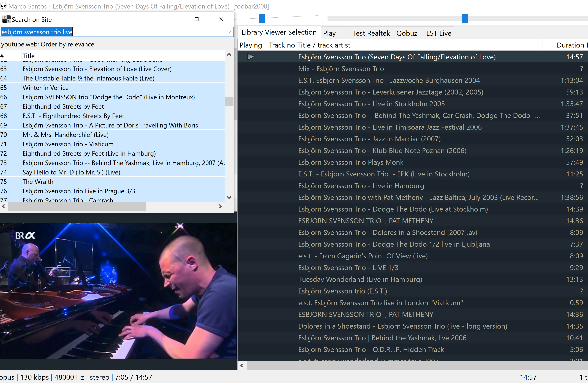588x383 pixels.
Task: Click the video display of pianist
Action: [x=118, y=290]
